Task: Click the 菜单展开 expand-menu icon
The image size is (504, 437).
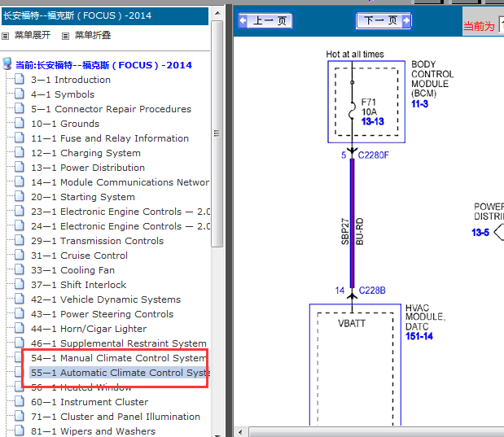Action: click(x=5, y=36)
